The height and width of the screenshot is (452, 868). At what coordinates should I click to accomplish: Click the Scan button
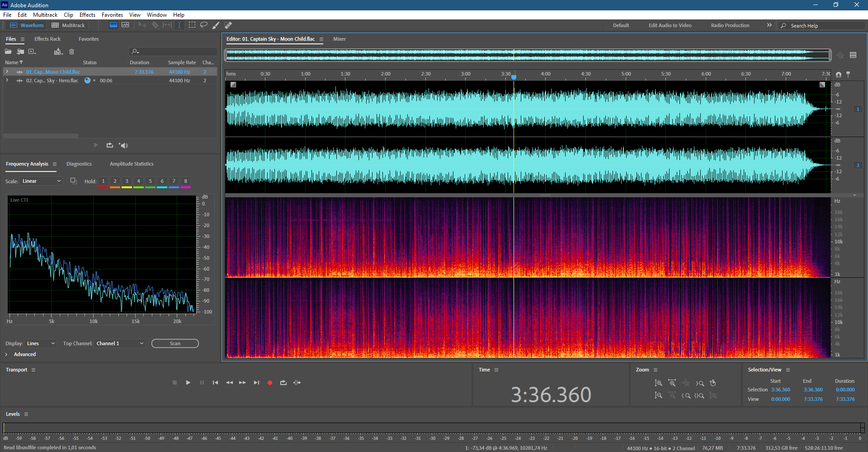pos(175,343)
